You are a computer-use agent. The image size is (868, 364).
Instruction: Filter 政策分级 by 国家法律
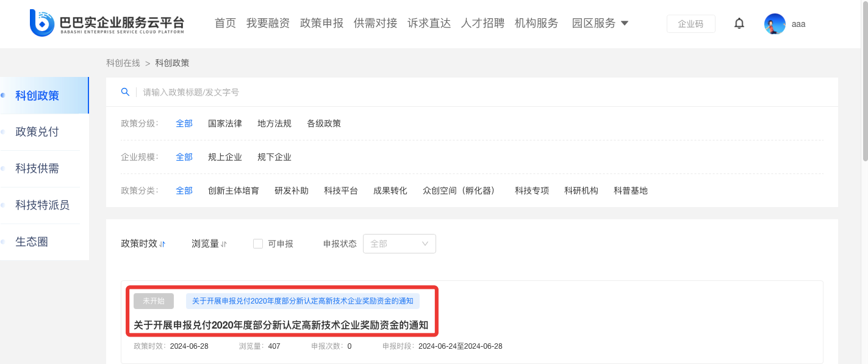pos(225,123)
